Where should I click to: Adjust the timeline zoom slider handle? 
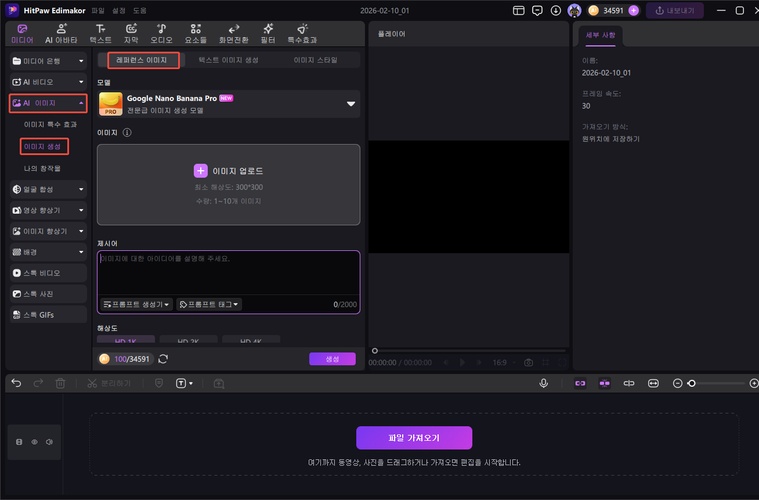click(x=692, y=383)
